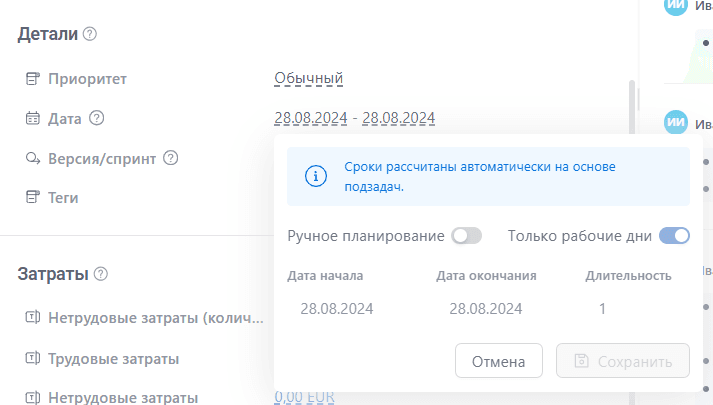
Task: Open the start date 28.08.2024 in Дата row
Action: pos(310,118)
